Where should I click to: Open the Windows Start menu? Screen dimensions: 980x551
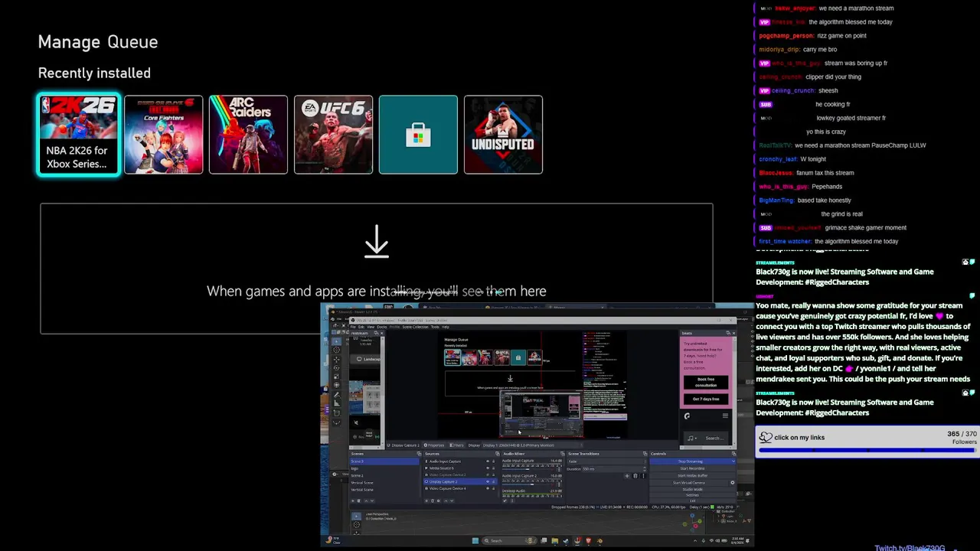pos(475,541)
